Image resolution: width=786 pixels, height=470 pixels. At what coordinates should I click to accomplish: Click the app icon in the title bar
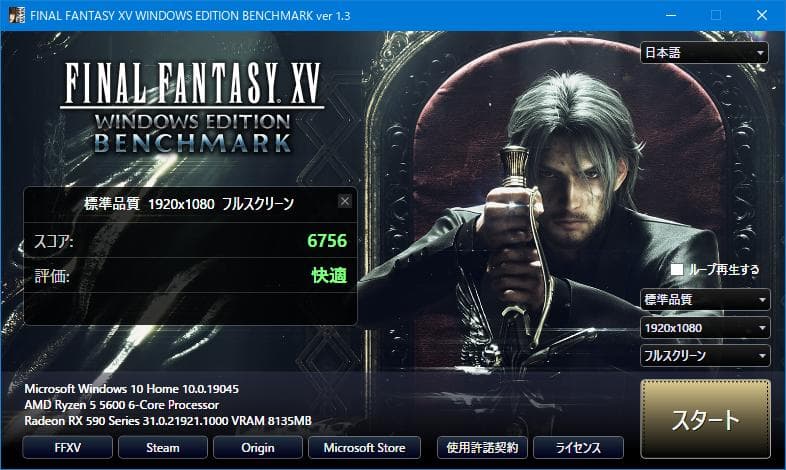(x=17, y=15)
